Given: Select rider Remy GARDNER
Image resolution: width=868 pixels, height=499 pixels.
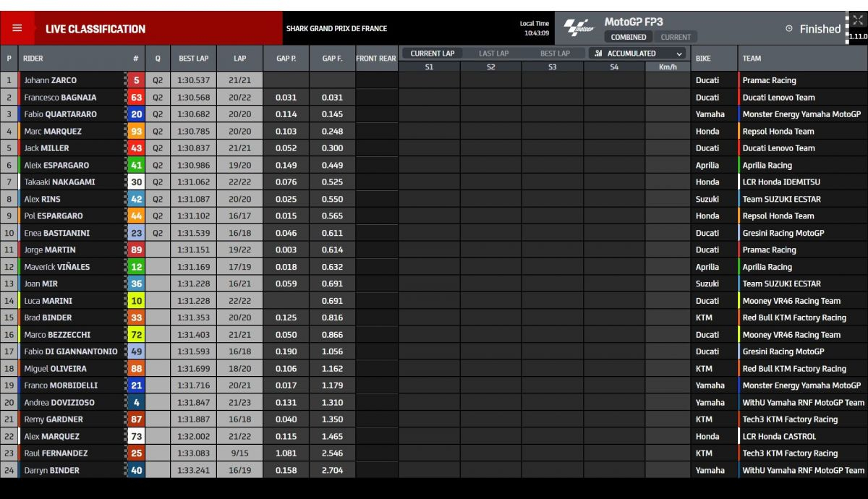Looking at the screenshot, I should click(54, 419).
